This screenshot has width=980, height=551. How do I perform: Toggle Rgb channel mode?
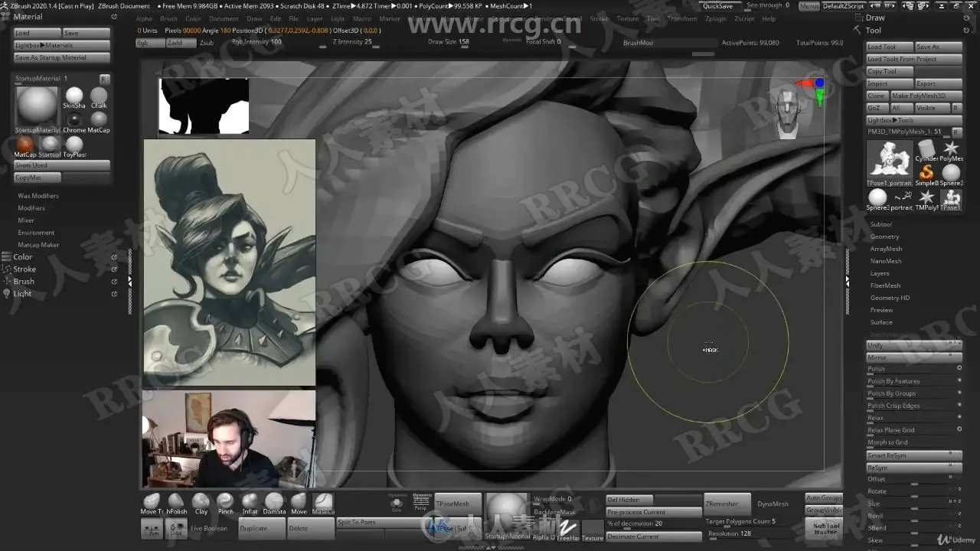tap(149, 43)
